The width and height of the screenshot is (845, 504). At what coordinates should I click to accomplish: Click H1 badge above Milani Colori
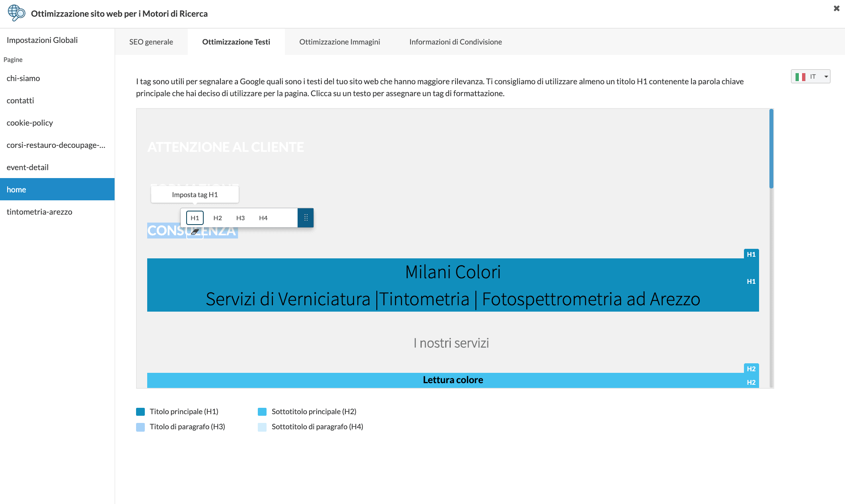(x=751, y=254)
